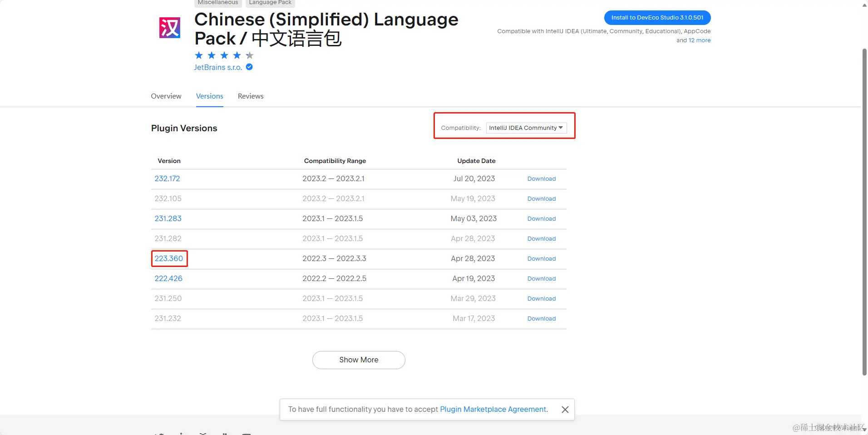The image size is (868, 435).
Task: Download version 223.360
Action: pos(542,259)
